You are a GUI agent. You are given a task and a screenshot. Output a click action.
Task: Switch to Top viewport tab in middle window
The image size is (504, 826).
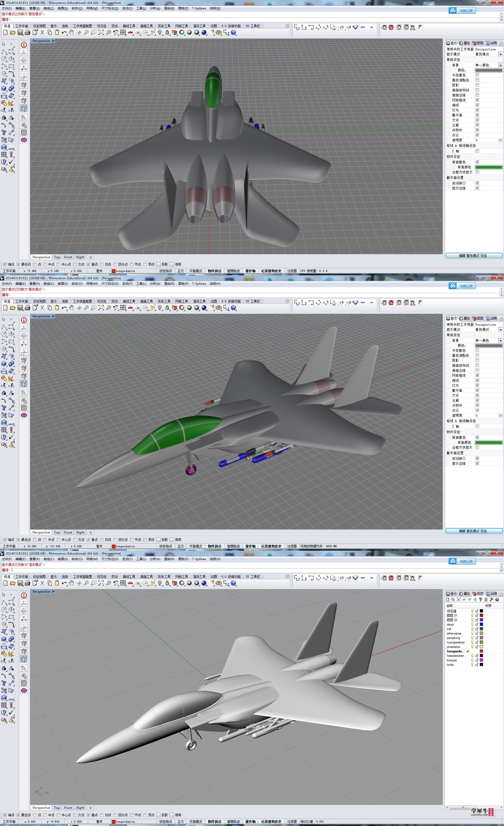point(57,532)
